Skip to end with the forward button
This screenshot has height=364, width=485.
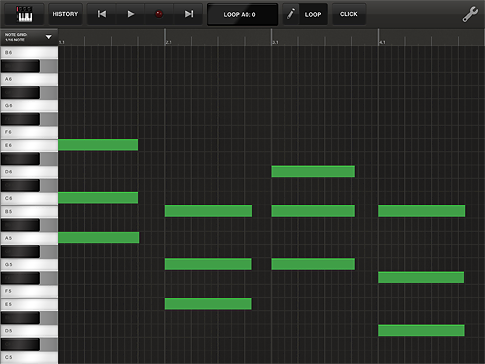[x=188, y=14]
